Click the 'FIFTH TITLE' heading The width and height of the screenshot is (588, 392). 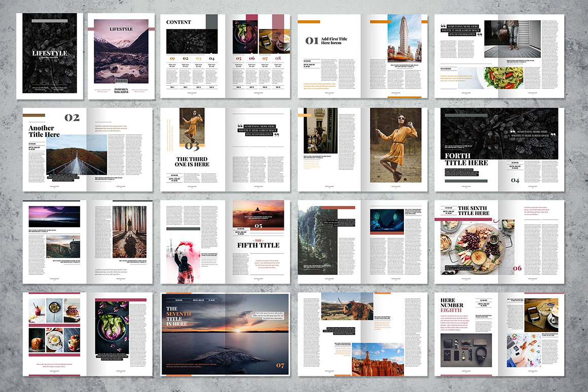coord(258,245)
